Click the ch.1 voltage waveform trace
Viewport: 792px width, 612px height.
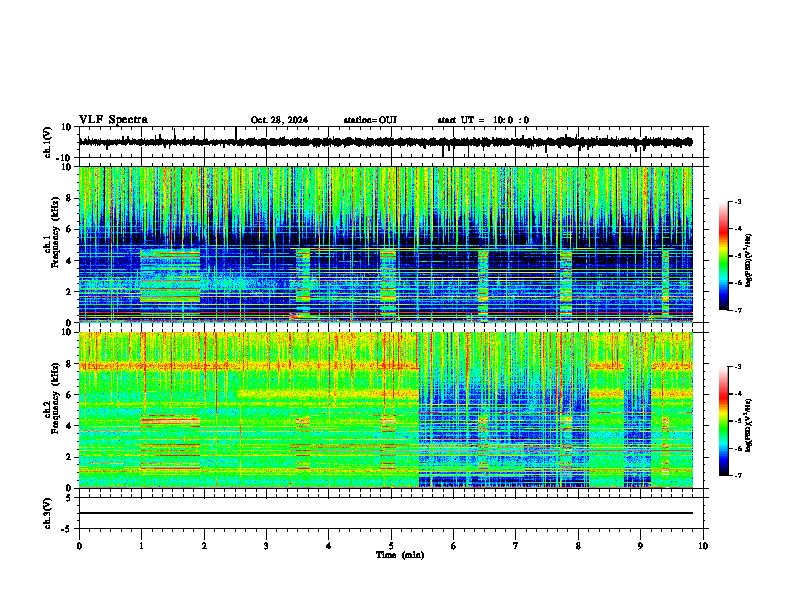pos(386,142)
